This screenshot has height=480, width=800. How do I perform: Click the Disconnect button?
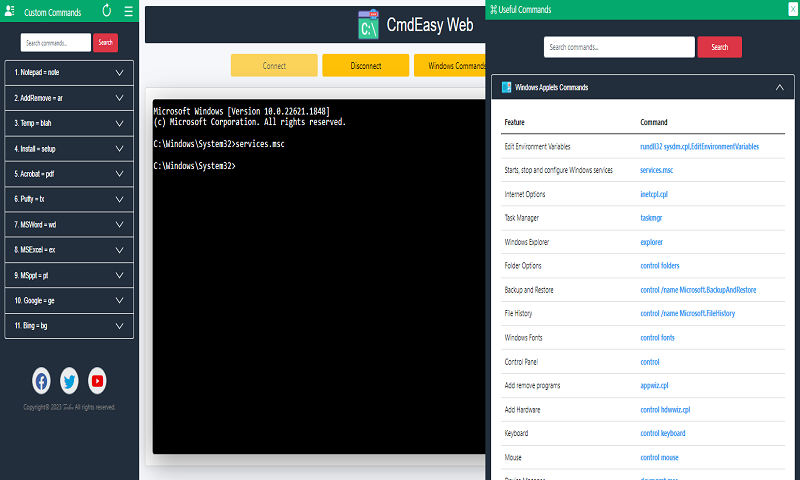tap(365, 65)
